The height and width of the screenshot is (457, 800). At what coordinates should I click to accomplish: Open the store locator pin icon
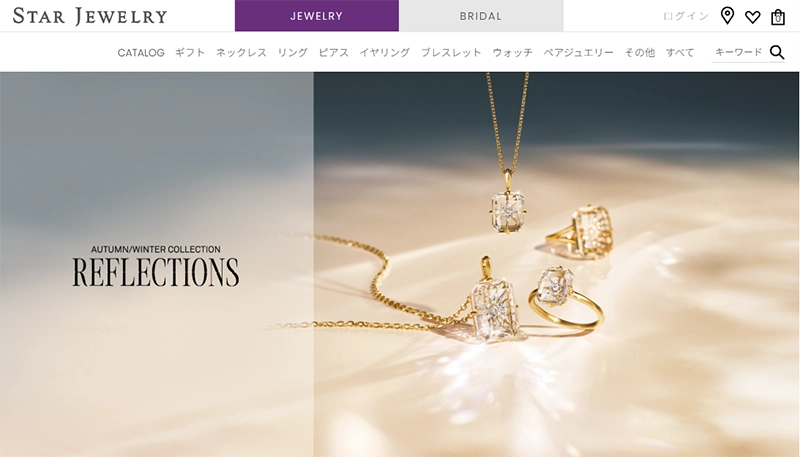coord(727,16)
